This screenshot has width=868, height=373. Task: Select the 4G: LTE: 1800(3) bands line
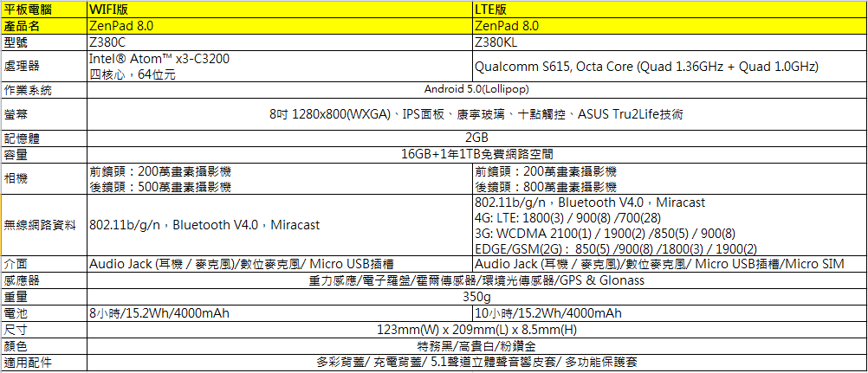[x=568, y=218]
